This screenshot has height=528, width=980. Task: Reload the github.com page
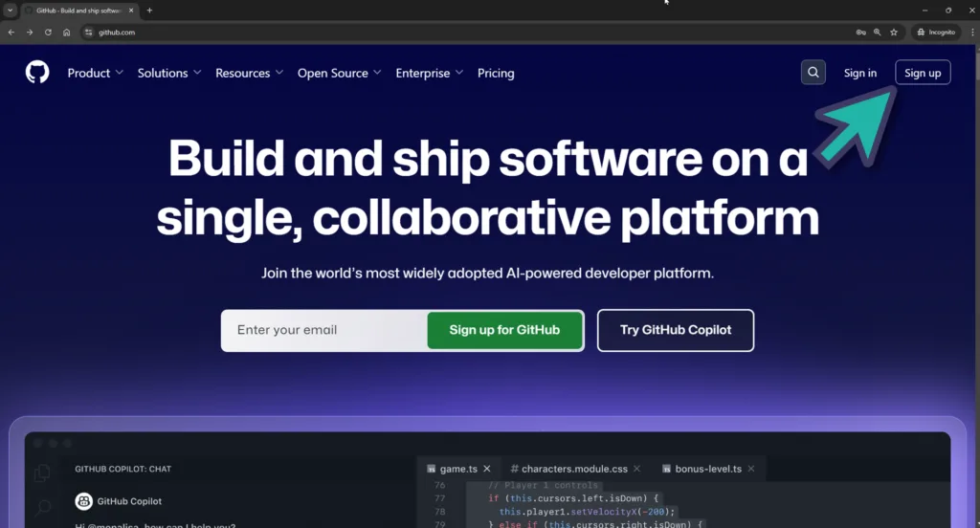(x=48, y=32)
